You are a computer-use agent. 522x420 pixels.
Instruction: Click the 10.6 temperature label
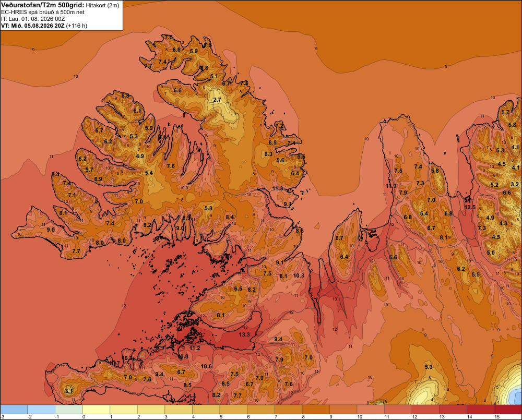click(206, 366)
